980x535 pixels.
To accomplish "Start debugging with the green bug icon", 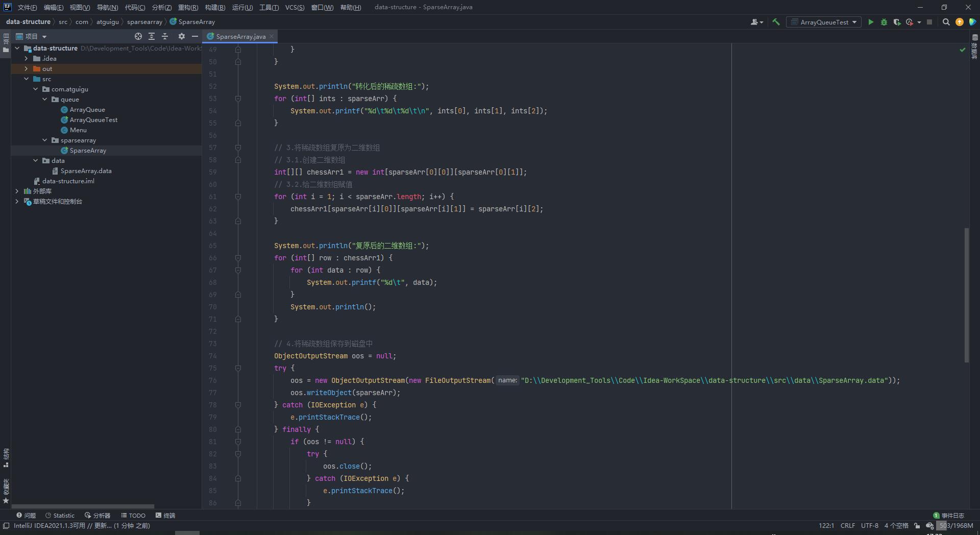I will click(x=884, y=22).
